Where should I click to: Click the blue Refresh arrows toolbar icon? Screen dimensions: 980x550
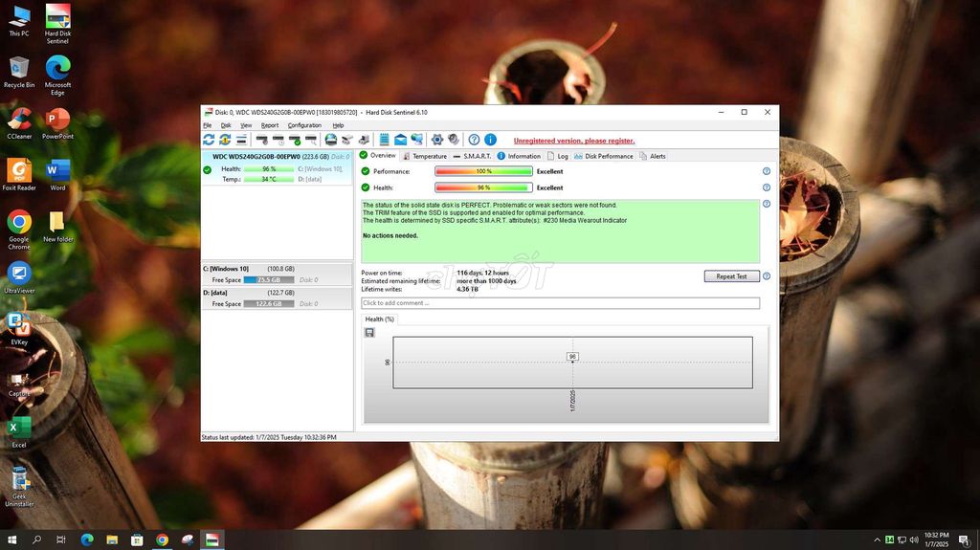point(209,140)
